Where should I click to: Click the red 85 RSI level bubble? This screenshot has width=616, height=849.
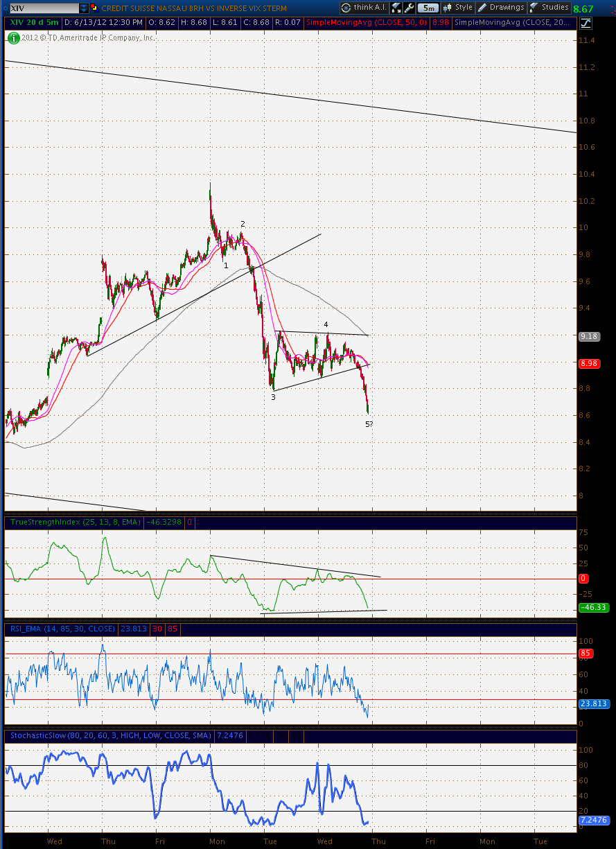click(585, 652)
